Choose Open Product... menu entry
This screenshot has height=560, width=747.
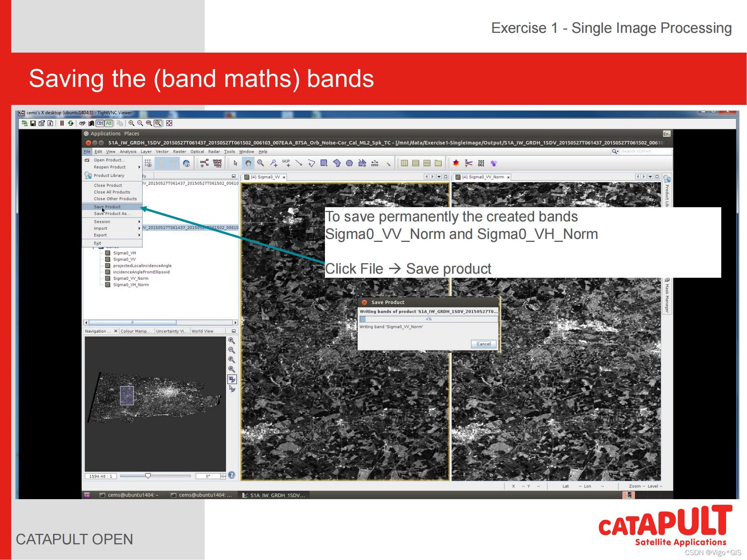pos(112,160)
